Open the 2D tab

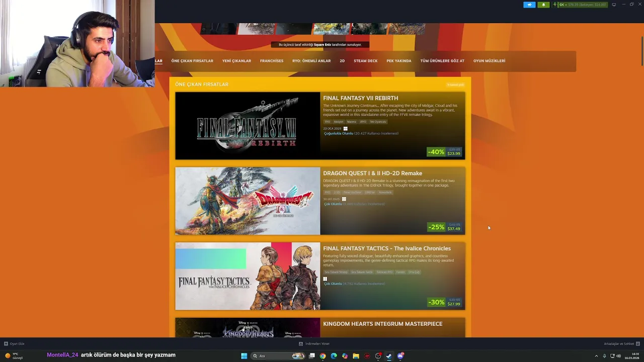tap(342, 61)
